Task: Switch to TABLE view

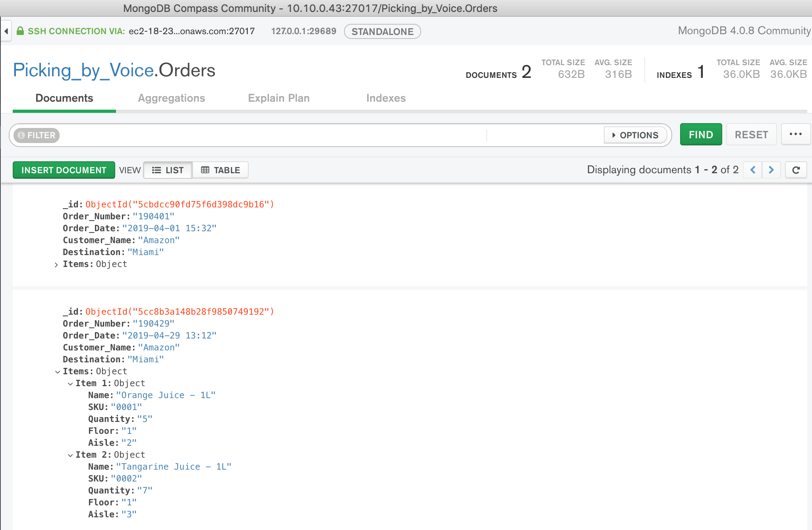Action: pyautogui.click(x=220, y=170)
